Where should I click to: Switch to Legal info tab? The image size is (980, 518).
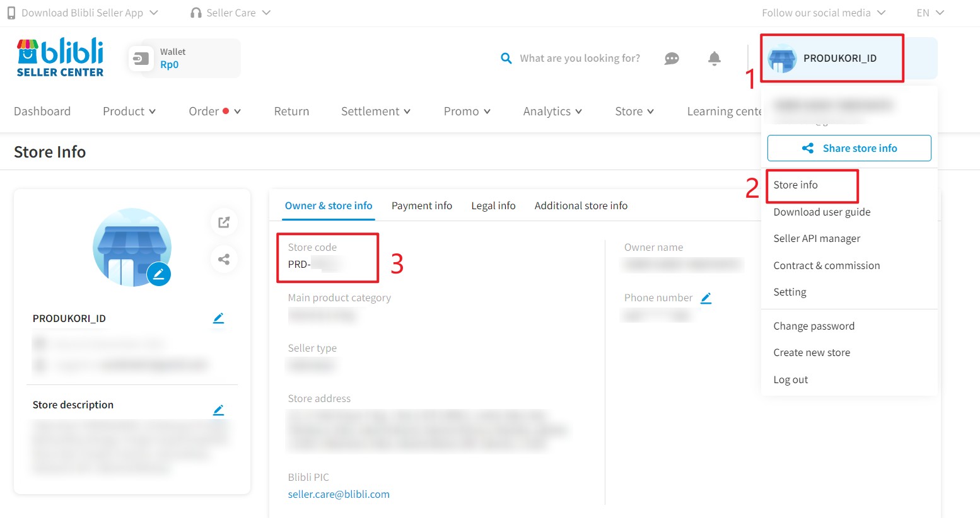click(493, 206)
